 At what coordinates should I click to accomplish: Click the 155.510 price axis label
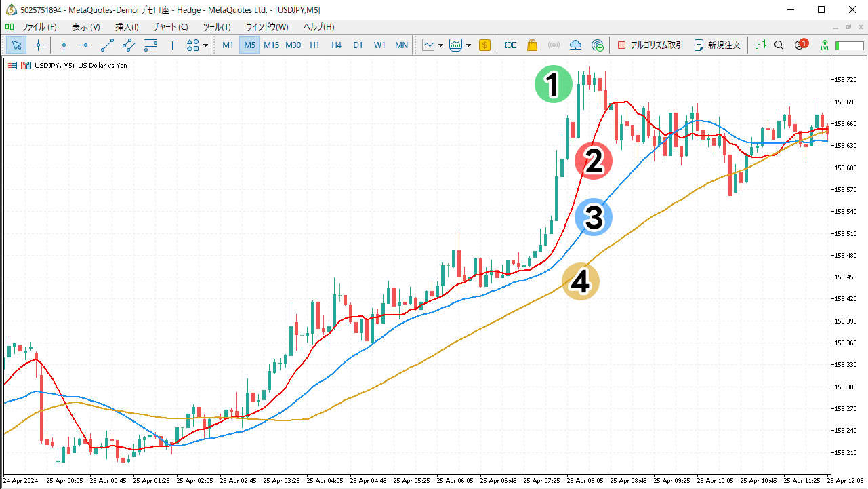pyautogui.click(x=846, y=233)
